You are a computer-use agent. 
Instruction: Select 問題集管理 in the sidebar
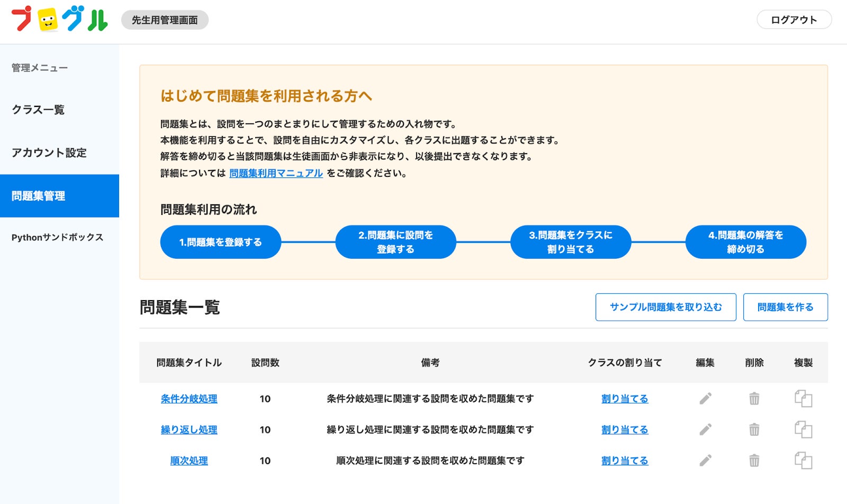pos(59,196)
